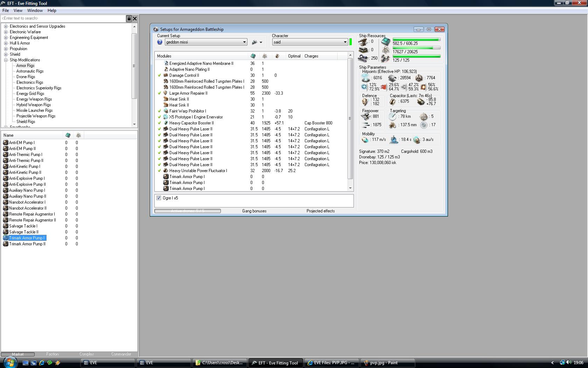
Task: Click the align time icon next to 18.4 s
Action: click(x=394, y=140)
